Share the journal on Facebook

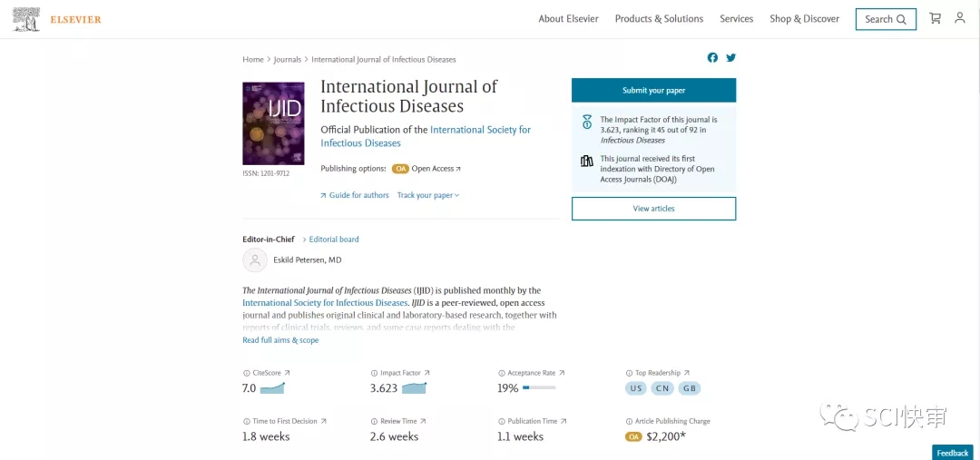(712, 58)
